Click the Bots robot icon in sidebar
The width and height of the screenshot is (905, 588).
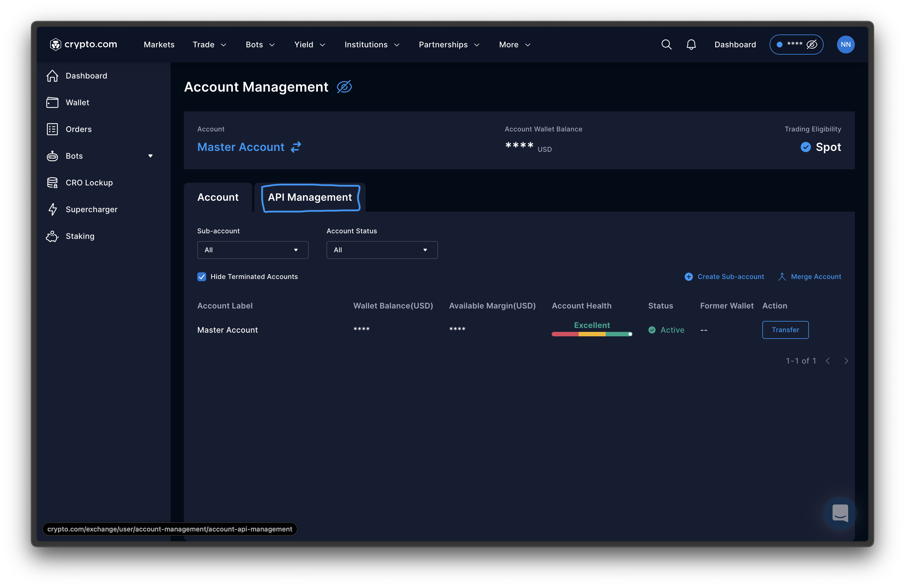tap(52, 156)
